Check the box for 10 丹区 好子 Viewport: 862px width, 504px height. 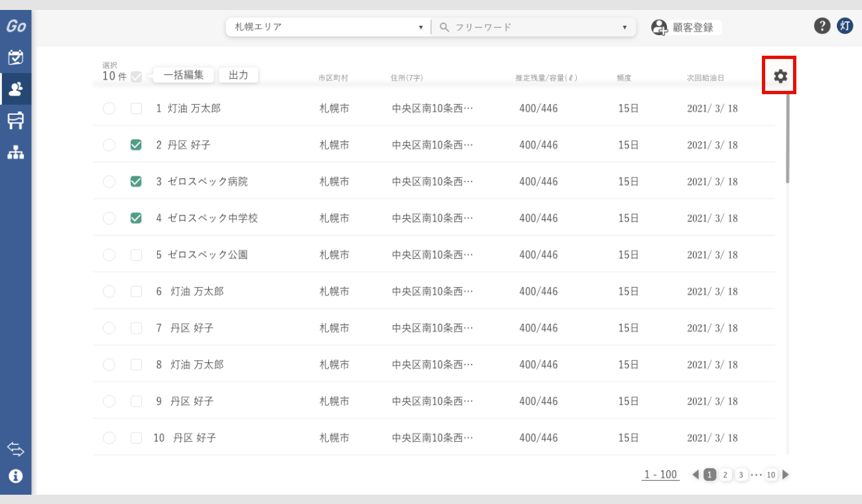pyautogui.click(x=137, y=438)
